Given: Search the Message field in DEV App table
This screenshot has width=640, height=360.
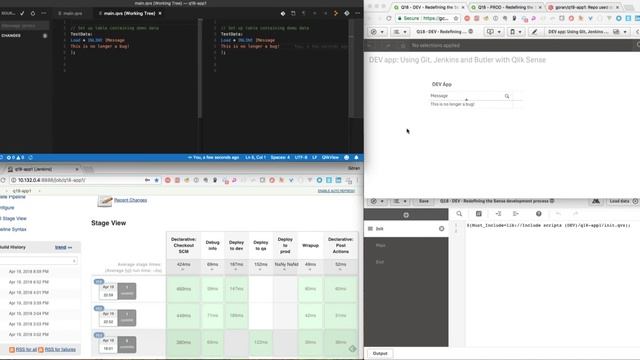Looking at the screenshot, I should (x=507, y=96).
